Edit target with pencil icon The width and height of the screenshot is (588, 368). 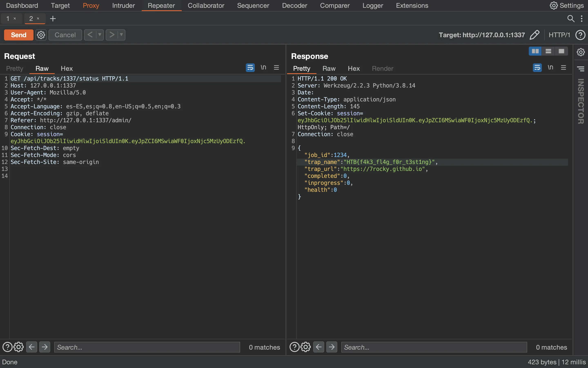[x=535, y=35]
